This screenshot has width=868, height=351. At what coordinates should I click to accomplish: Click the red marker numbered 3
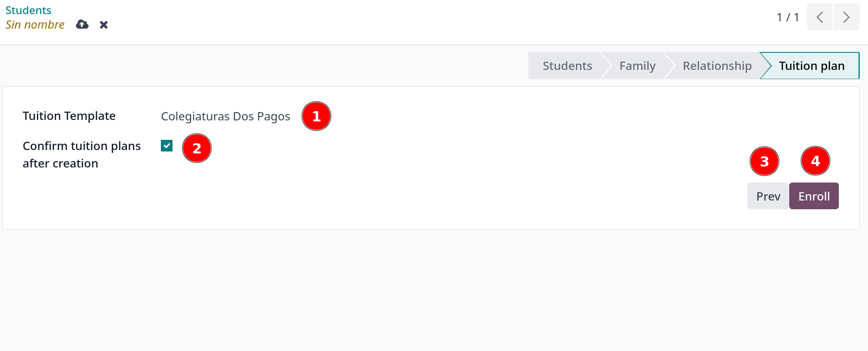[x=764, y=161]
